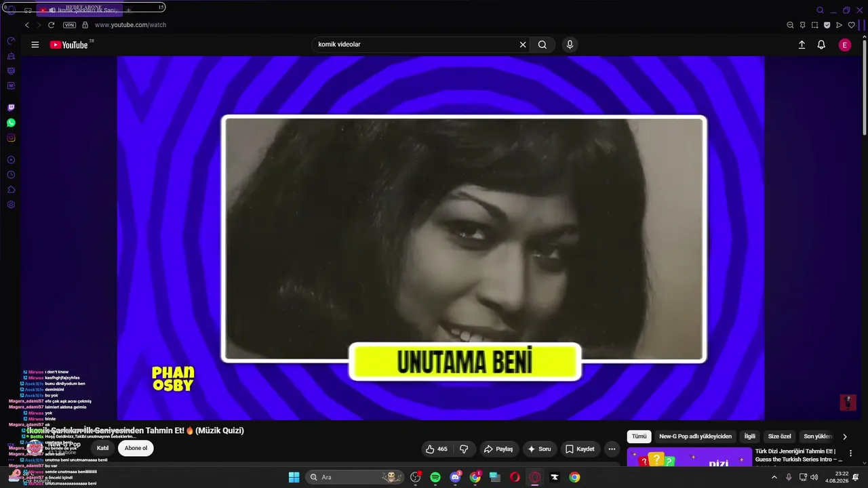The height and width of the screenshot is (488, 868).
Task: Click the magnifier search button in YouTube
Action: [x=542, y=45]
